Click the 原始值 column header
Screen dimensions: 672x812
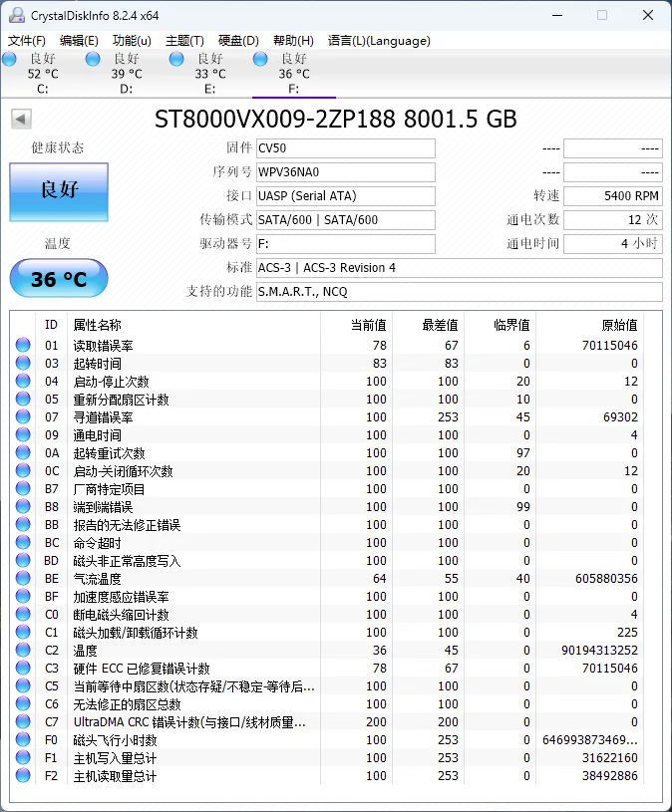[620, 325]
